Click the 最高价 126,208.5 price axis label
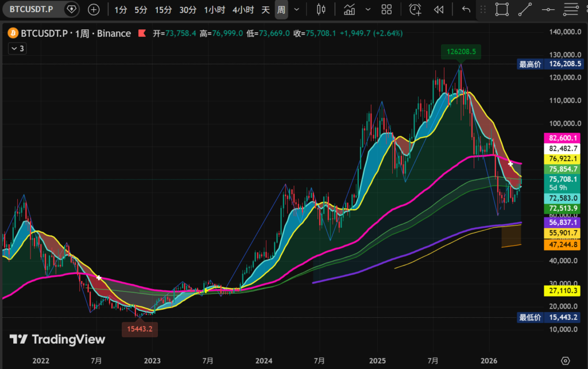Viewport: 588px width, 369px height. [550, 64]
